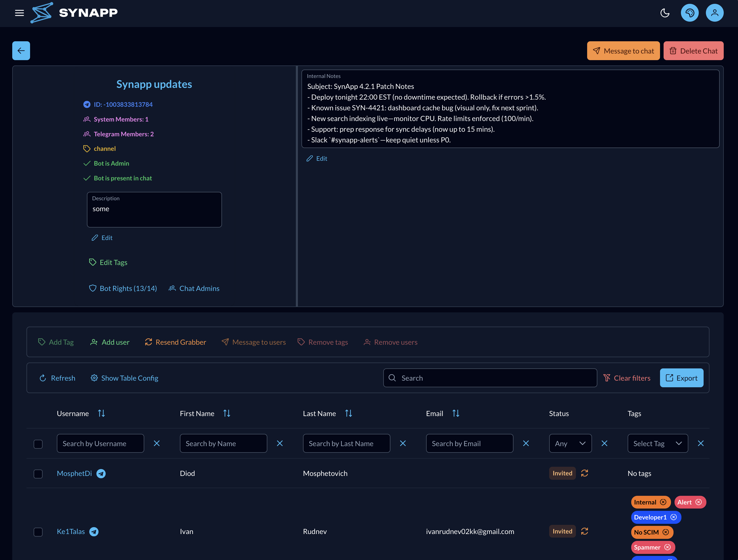Clear the Username filter X
The height and width of the screenshot is (560, 738).
click(x=156, y=443)
